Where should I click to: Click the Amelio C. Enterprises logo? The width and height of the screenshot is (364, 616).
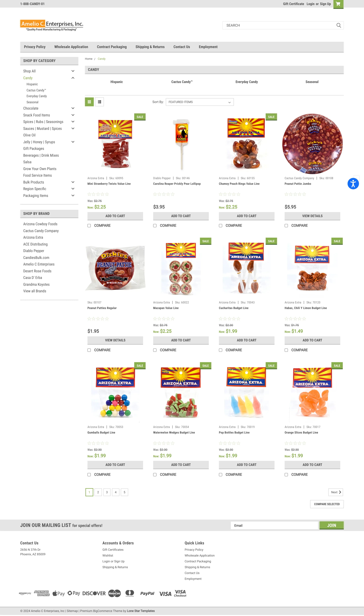point(52,25)
